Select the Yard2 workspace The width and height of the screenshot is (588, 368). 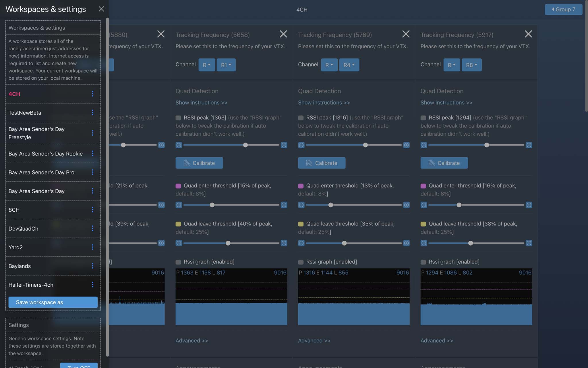[x=16, y=247]
